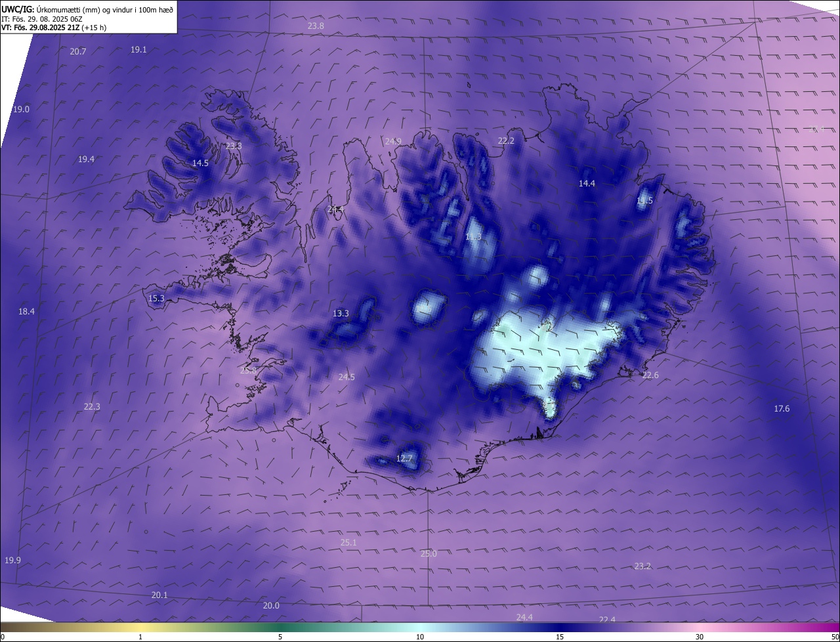Click the 23.8 value on the map
Screen dimensions: 840x642
click(316, 26)
